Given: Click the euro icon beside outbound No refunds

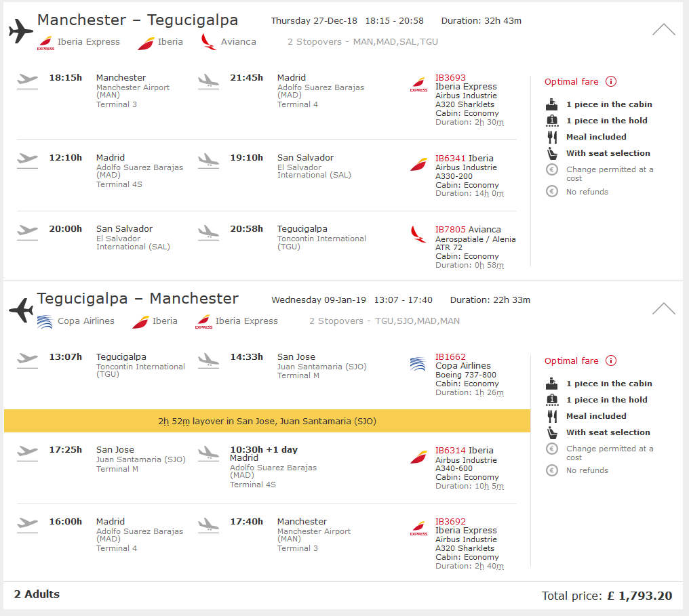Looking at the screenshot, I should [552, 191].
